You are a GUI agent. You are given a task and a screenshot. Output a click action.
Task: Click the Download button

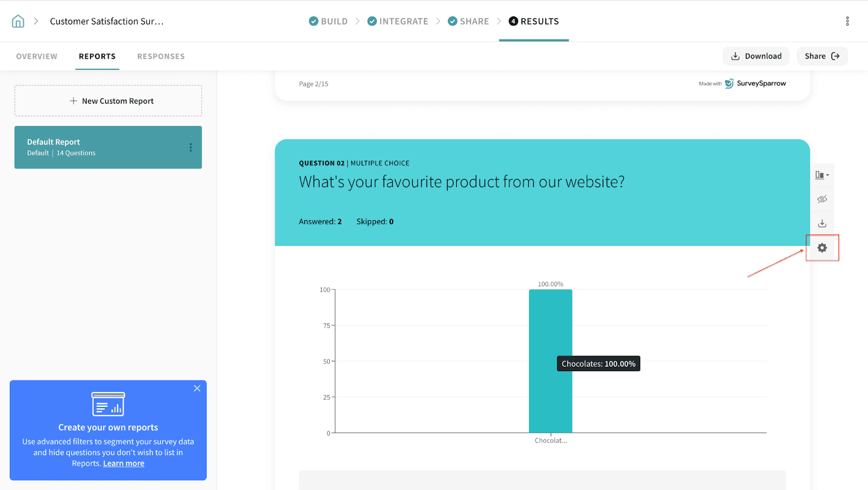coord(756,56)
